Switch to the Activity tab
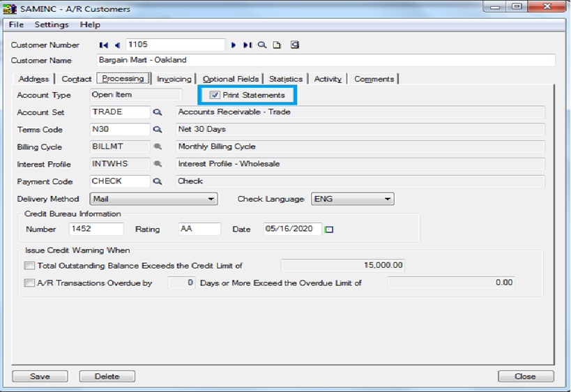 pyautogui.click(x=328, y=79)
